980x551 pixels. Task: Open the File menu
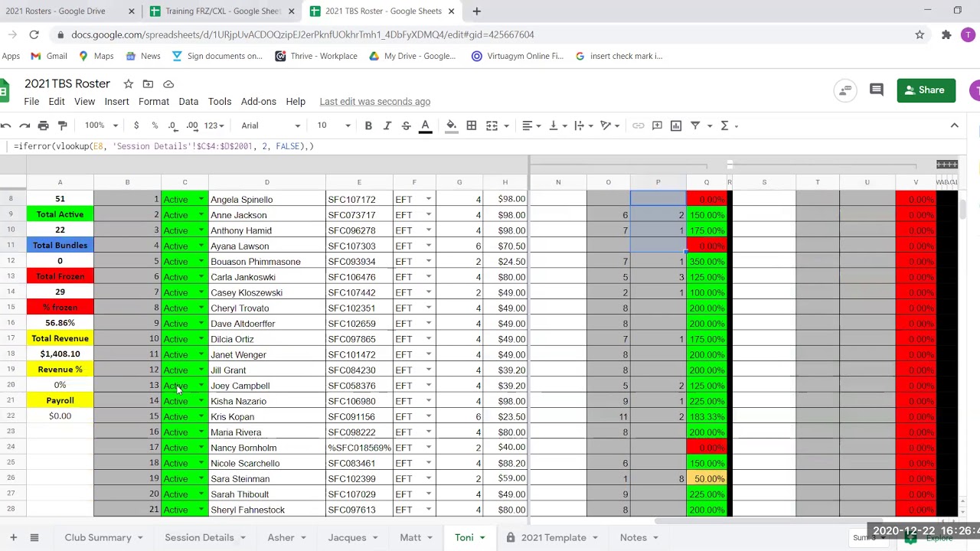pos(31,102)
